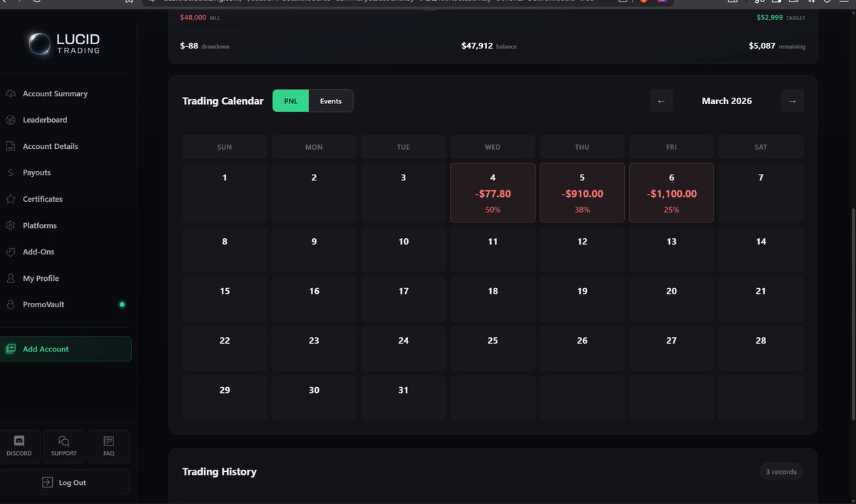The image size is (856, 504).
Task: Click the 25% win rate on March 6
Action: (x=671, y=210)
